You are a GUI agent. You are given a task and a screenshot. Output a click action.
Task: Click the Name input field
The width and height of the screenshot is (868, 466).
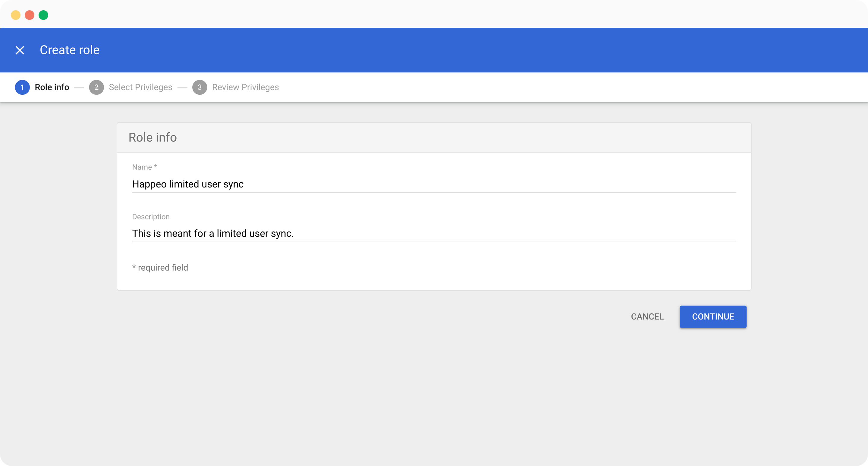434,184
